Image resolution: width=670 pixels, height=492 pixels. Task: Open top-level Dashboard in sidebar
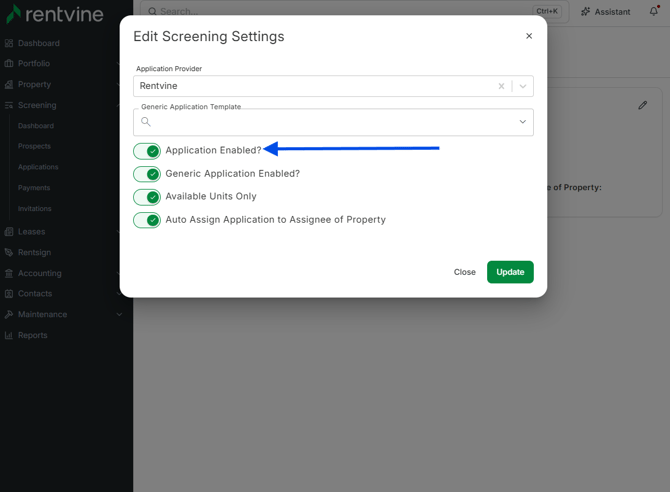tap(38, 43)
